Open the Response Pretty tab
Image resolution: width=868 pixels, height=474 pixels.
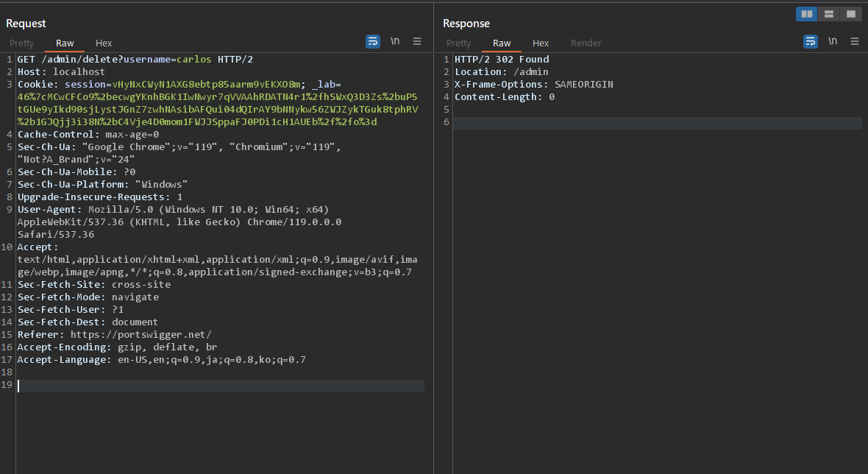pyautogui.click(x=458, y=43)
